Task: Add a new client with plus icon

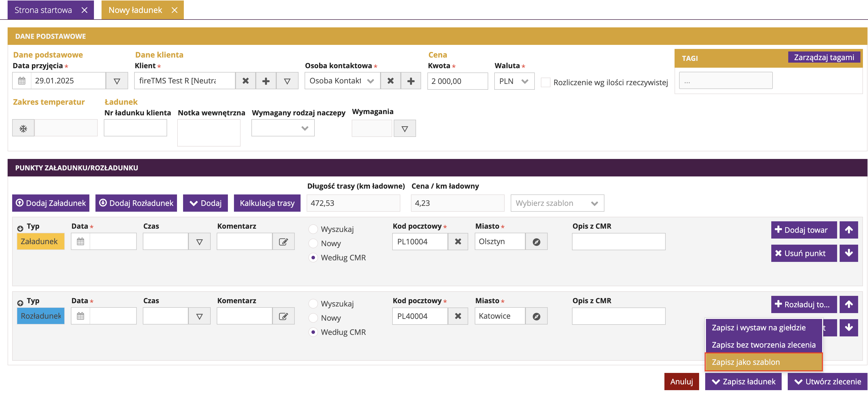Action: click(266, 81)
